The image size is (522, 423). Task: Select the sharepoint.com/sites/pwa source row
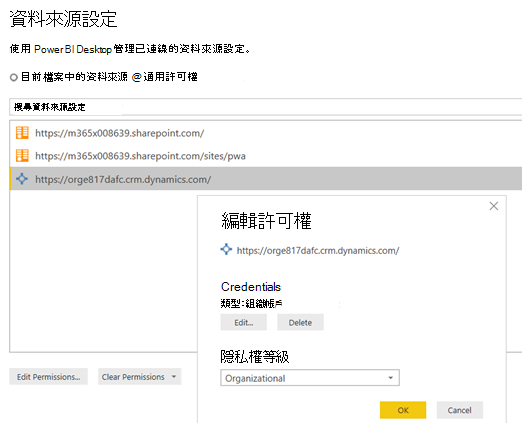click(x=266, y=155)
